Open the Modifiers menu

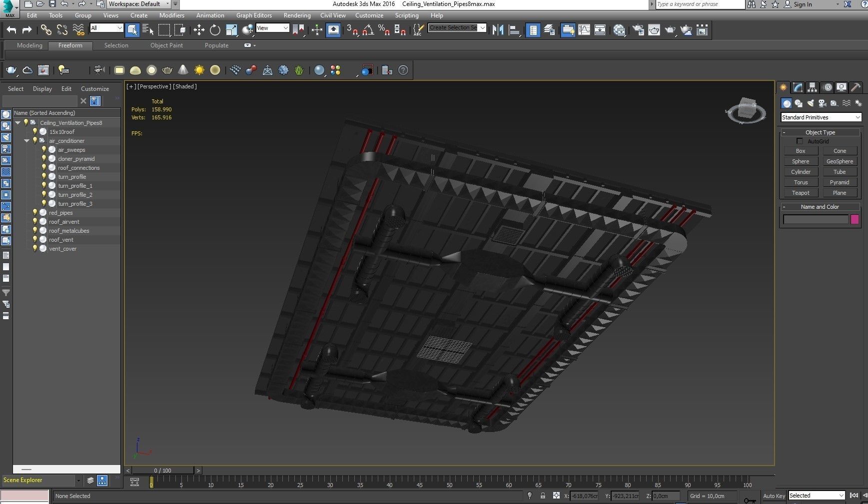[171, 15]
